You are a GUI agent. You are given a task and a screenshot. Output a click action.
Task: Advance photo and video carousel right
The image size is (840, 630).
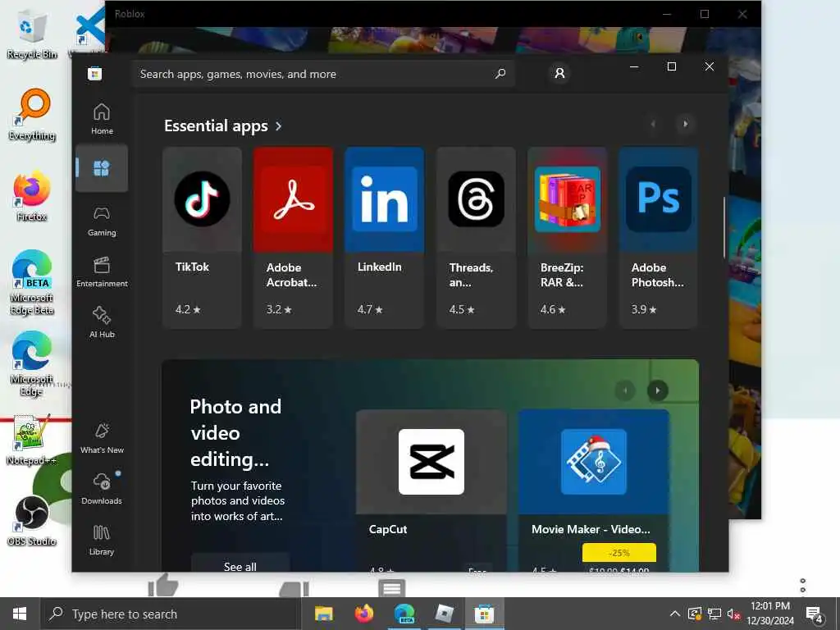click(x=658, y=390)
